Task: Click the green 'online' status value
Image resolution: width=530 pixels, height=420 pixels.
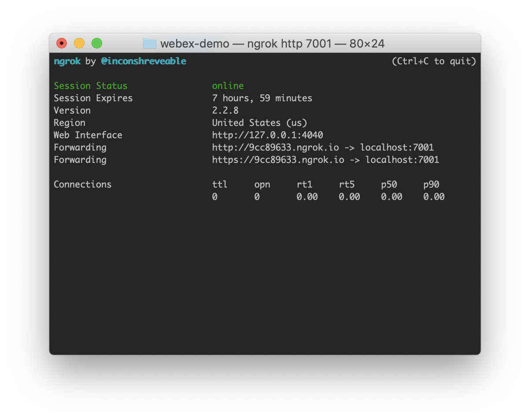Action: [228, 86]
